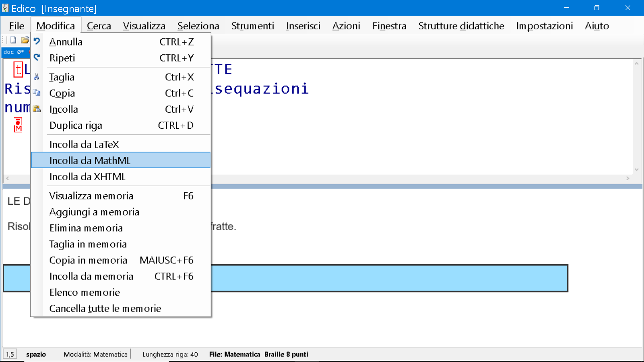Choose Copia from the menu

(121, 93)
